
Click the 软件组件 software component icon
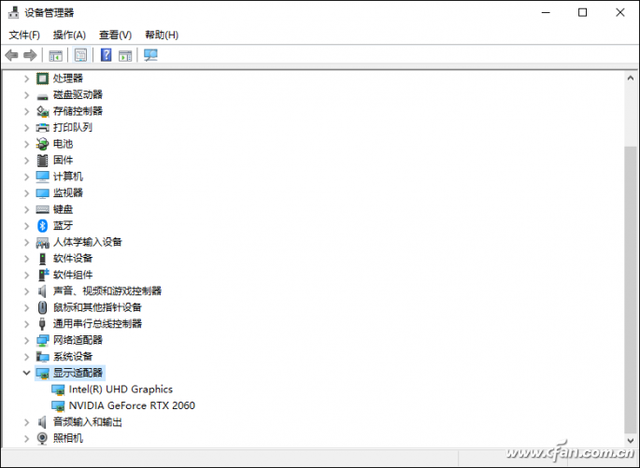[43, 275]
